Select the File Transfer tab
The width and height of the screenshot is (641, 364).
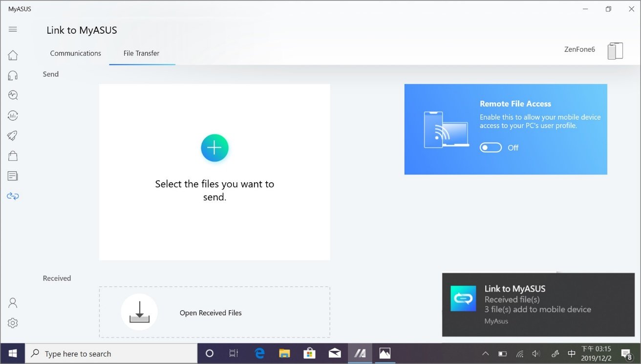click(141, 53)
